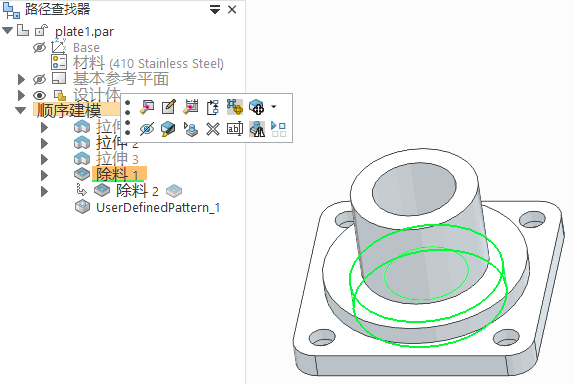Expand the 拉伸 3 feature node
The width and height of the screenshot is (574, 384).
pos(44,159)
